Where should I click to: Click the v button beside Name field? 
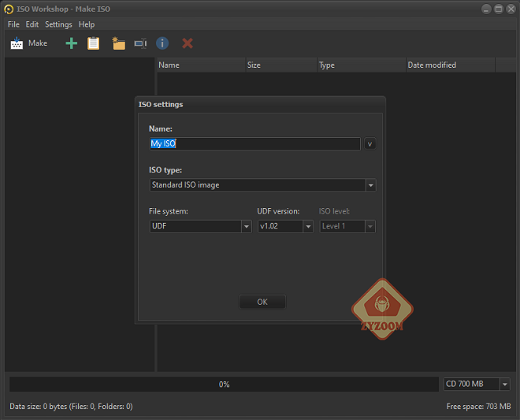(370, 144)
